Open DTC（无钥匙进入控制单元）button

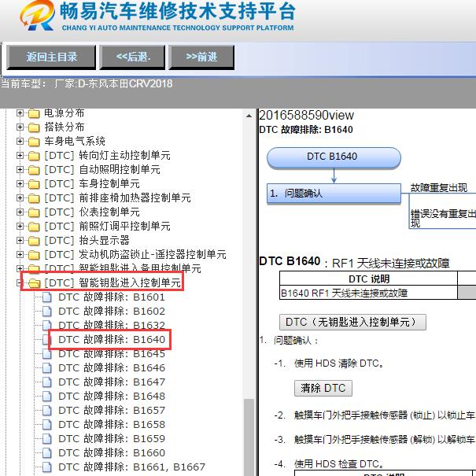pos(352,322)
